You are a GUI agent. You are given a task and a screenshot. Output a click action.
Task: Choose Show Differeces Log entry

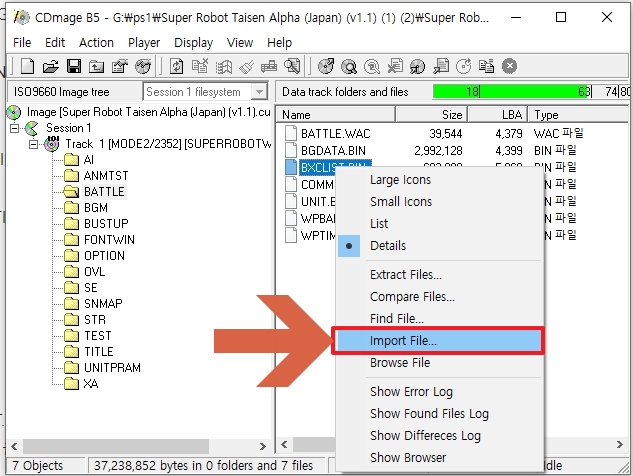(440, 436)
